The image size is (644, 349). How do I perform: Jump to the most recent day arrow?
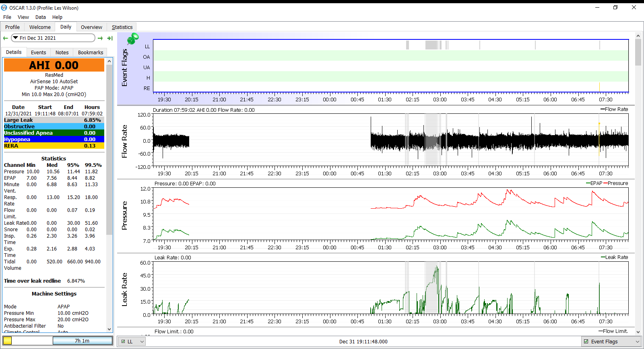(110, 38)
